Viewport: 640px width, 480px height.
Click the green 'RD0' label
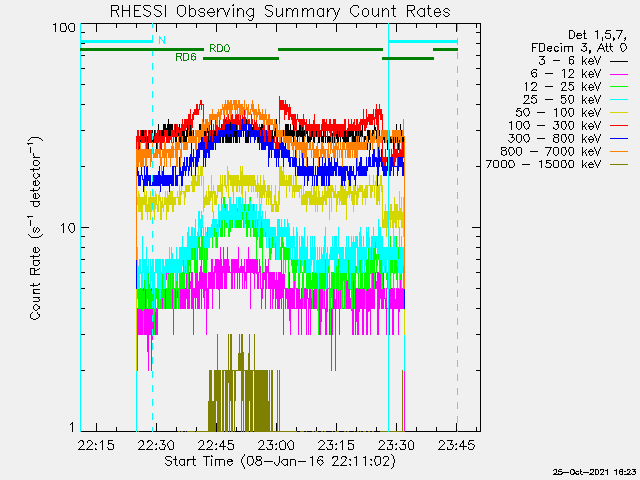click(x=220, y=49)
